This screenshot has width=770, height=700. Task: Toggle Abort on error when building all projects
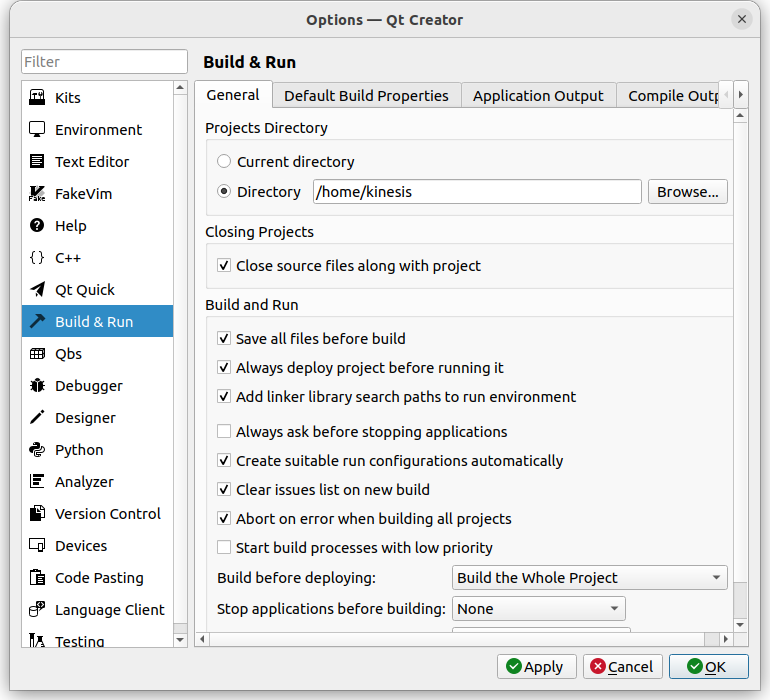pos(224,518)
